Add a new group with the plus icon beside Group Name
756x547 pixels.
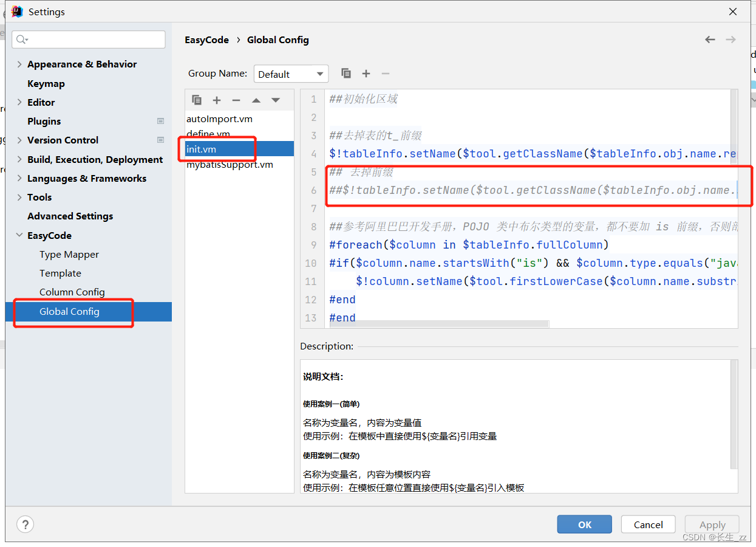click(366, 74)
